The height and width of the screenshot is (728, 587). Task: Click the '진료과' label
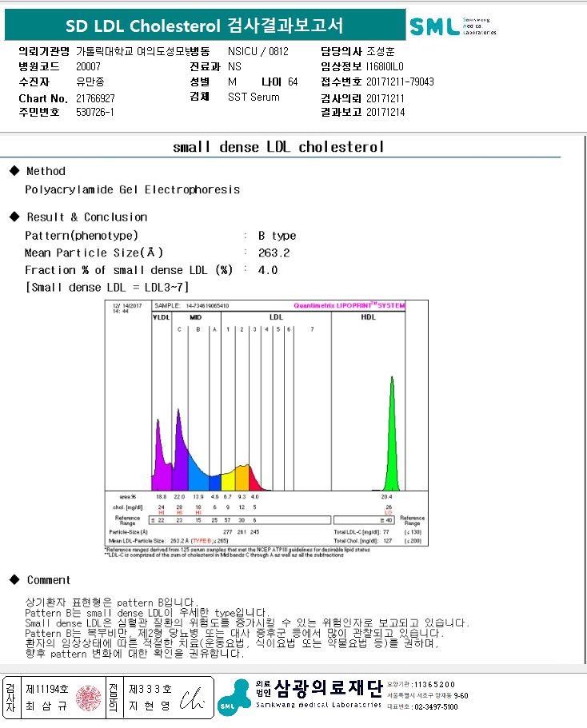tap(205, 66)
